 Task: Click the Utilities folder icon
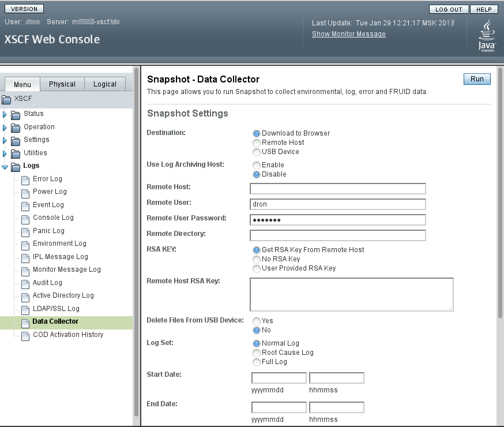[x=16, y=153]
